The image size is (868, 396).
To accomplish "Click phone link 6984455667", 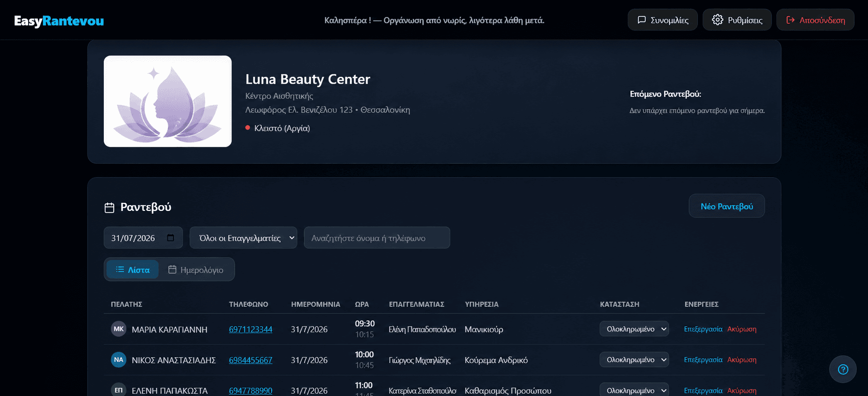I will coord(251,360).
